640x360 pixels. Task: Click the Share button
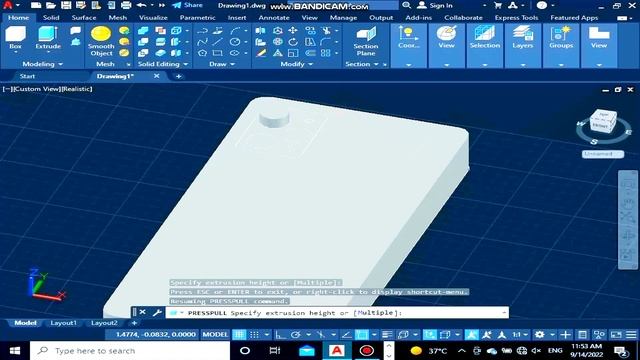187,5
